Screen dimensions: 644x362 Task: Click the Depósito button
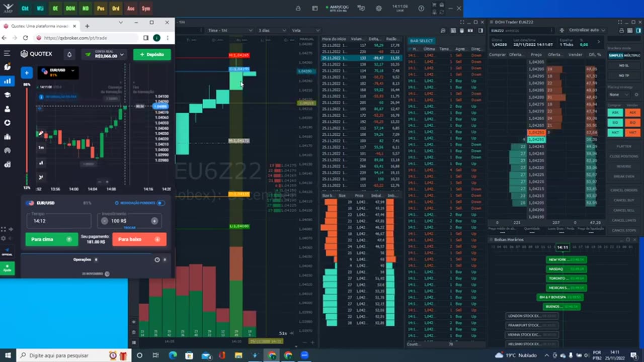point(152,54)
